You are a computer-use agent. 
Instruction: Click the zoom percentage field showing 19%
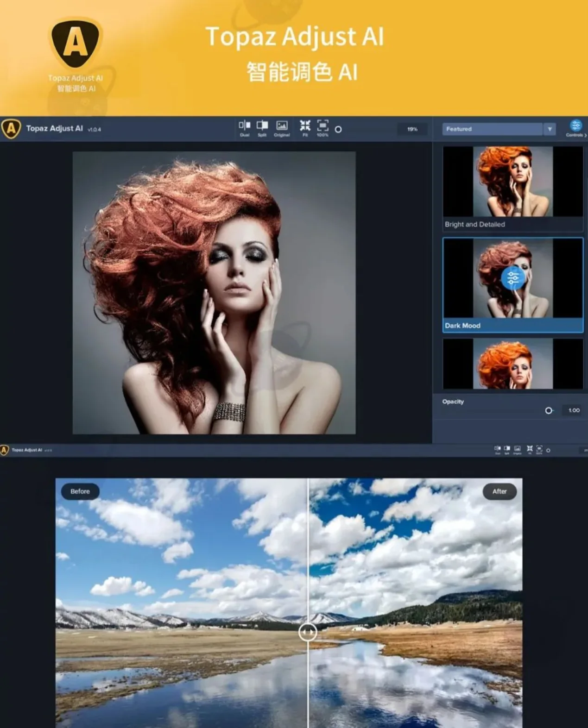(412, 129)
